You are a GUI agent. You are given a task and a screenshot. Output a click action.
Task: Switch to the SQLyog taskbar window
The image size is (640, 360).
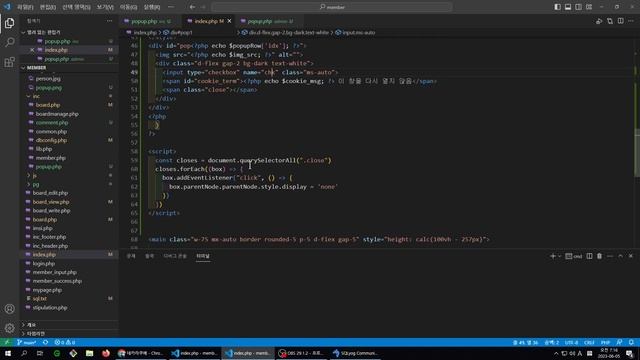click(355, 353)
